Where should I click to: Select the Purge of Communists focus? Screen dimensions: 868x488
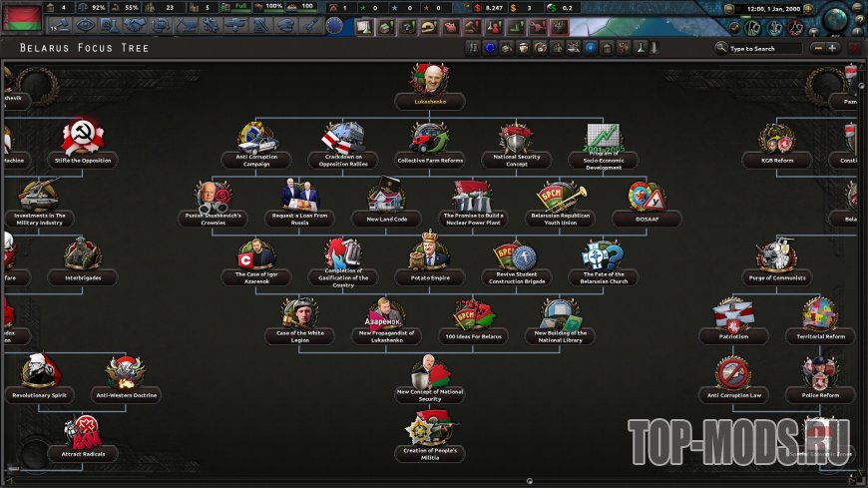[775, 255]
